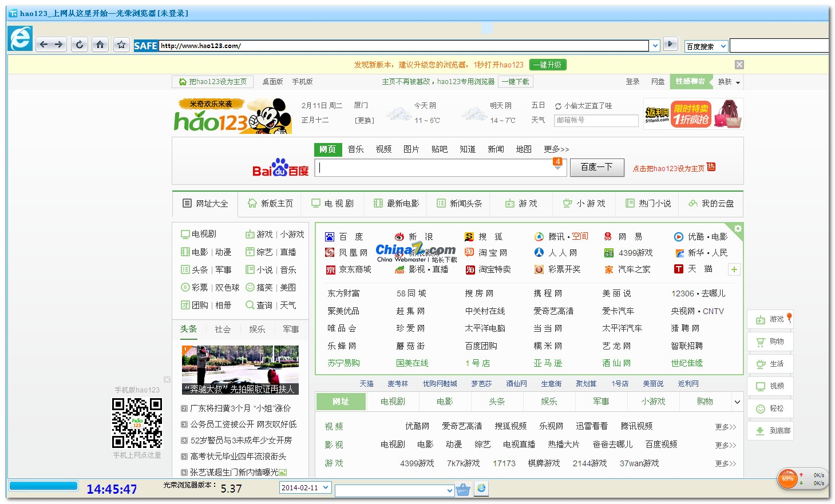This screenshot has height=504, width=835.
Task: Click the 人人网 icon
Action: click(539, 253)
